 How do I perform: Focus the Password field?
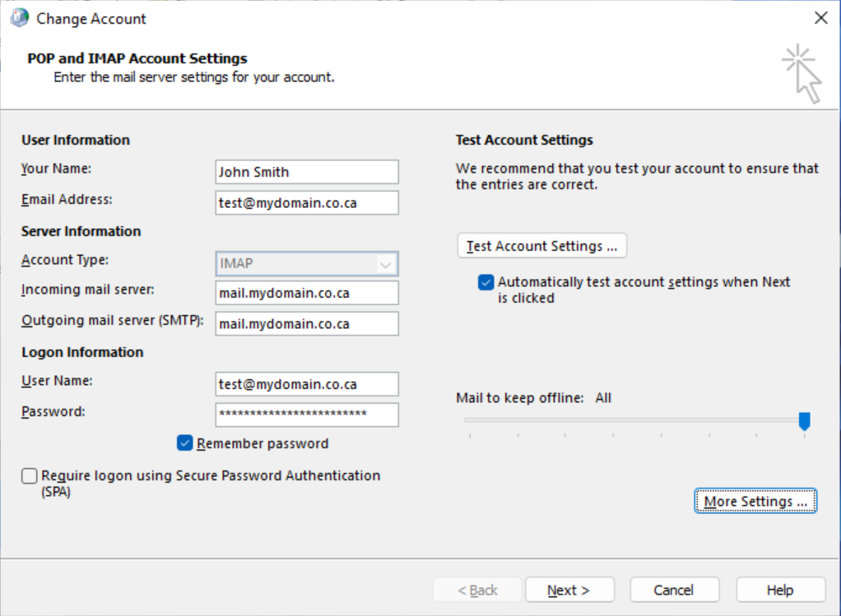[307, 415]
